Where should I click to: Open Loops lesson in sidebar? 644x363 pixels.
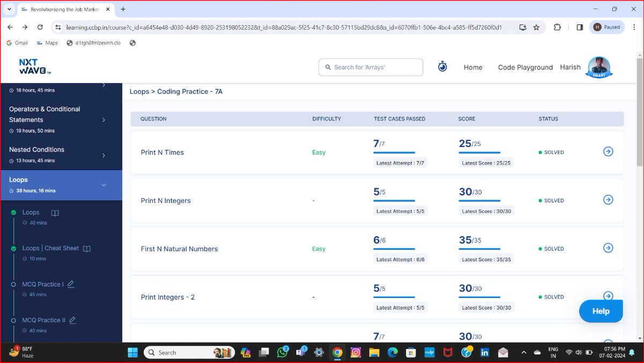pyautogui.click(x=31, y=213)
